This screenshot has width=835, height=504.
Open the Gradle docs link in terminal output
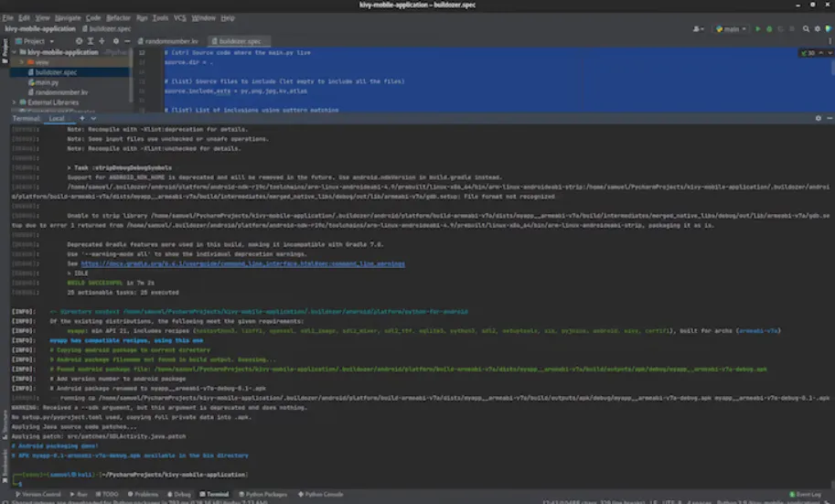pos(243,263)
